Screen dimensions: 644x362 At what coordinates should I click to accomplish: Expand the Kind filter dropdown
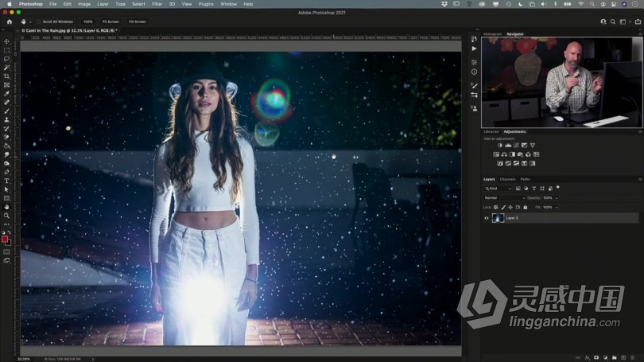click(x=499, y=189)
